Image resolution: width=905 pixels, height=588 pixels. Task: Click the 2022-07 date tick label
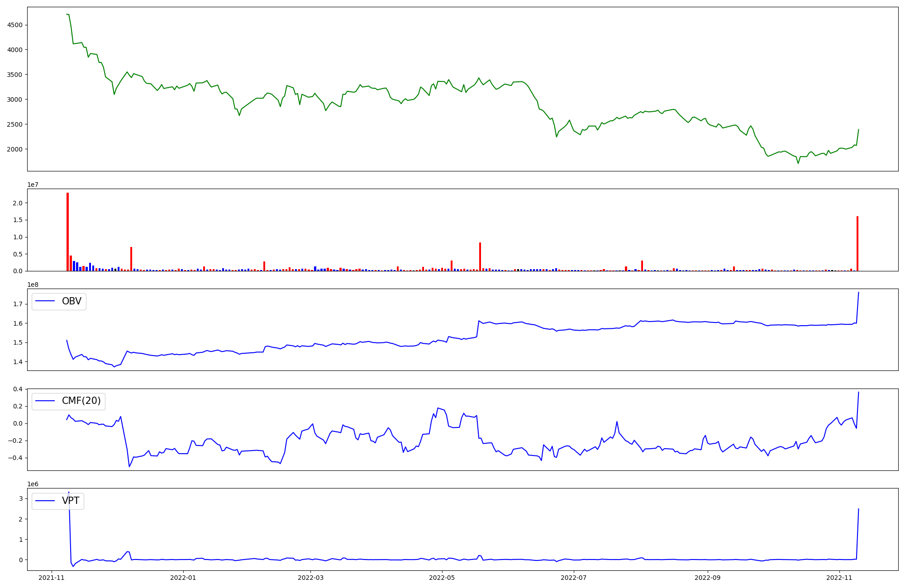coord(573,578)
